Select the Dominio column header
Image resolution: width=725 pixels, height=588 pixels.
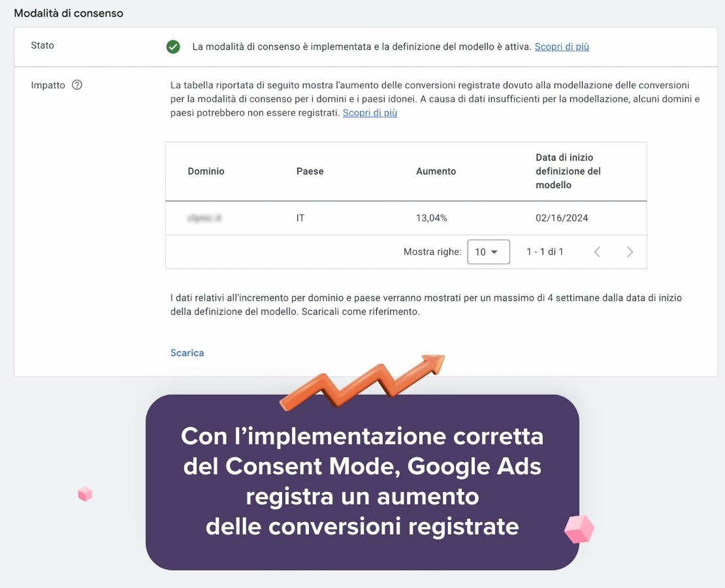click(206, 171)
